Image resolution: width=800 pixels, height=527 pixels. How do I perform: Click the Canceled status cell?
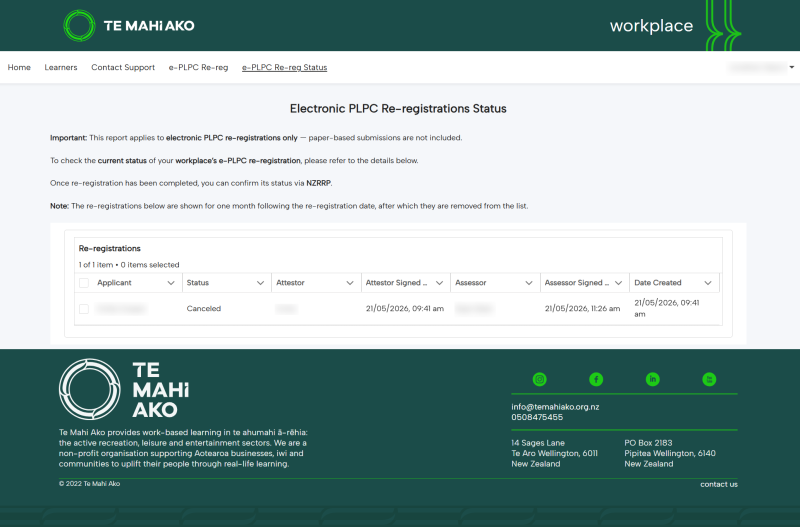tap(204, 309)
